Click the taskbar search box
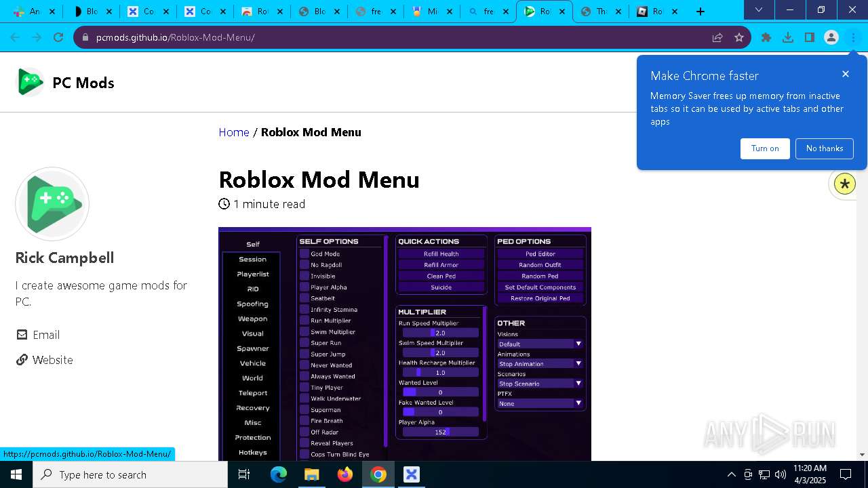The image size is (868, 488). pyautogui.click(x=130, y=474)
